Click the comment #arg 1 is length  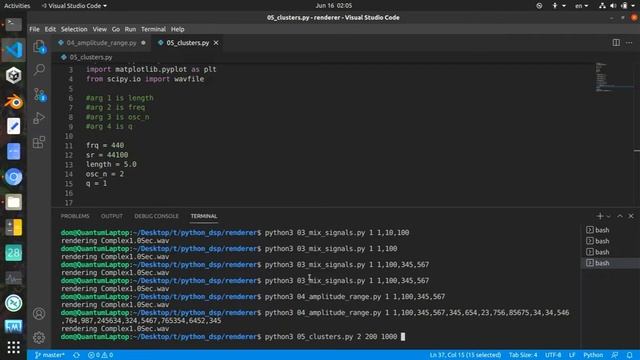click(120, 98)
